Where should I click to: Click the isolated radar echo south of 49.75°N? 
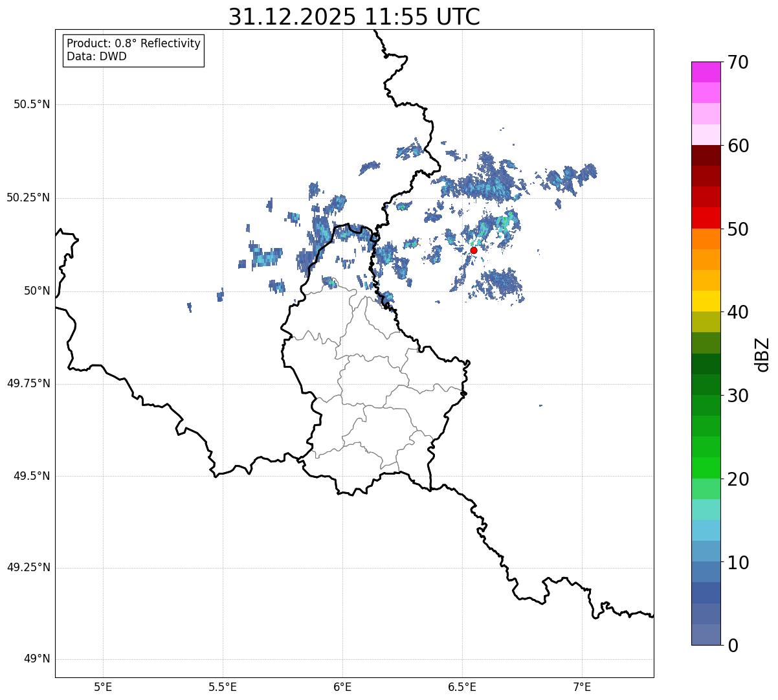pyautogui.click(x=540, y=406)
